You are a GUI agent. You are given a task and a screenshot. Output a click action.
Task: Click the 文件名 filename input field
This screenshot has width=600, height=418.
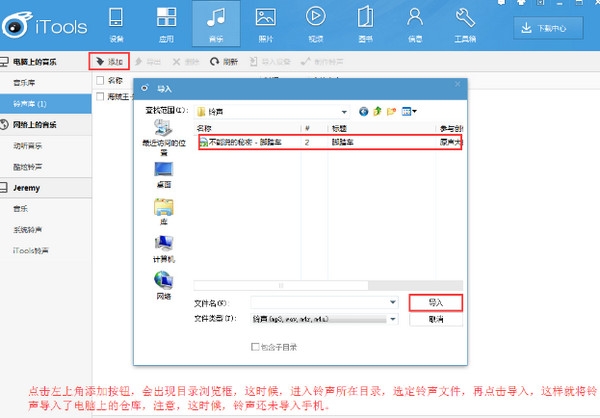324,302
